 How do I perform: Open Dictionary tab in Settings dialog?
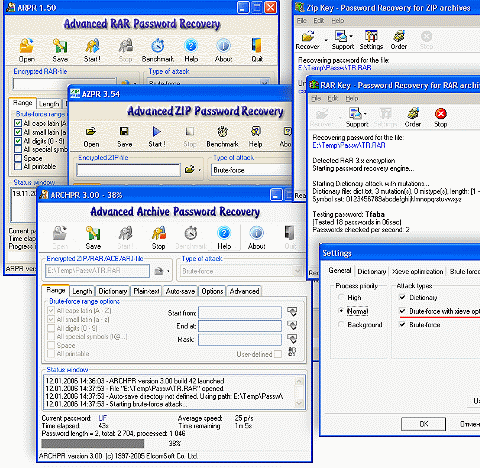(372, 271)
